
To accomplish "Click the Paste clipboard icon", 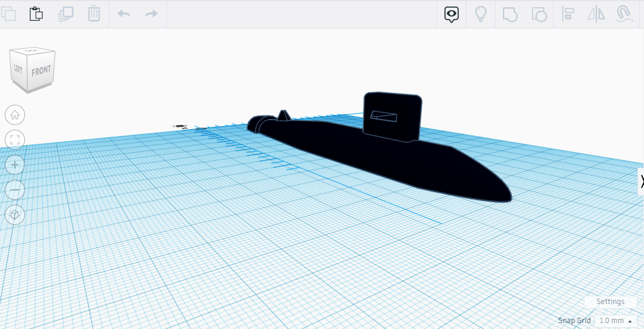I will [x=36, y=14].
